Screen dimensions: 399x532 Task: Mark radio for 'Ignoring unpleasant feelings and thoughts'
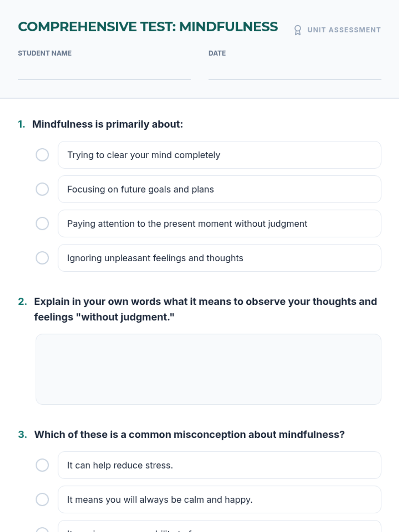click(42, 258)
